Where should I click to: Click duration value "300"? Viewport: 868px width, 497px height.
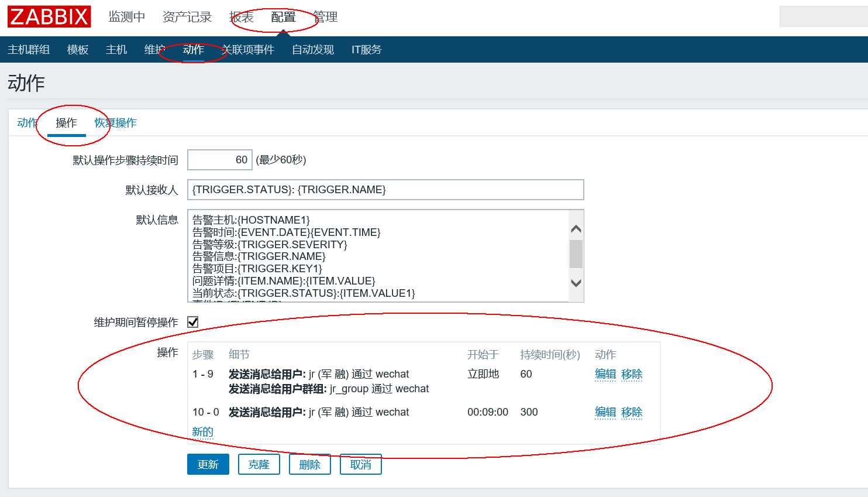529,412
